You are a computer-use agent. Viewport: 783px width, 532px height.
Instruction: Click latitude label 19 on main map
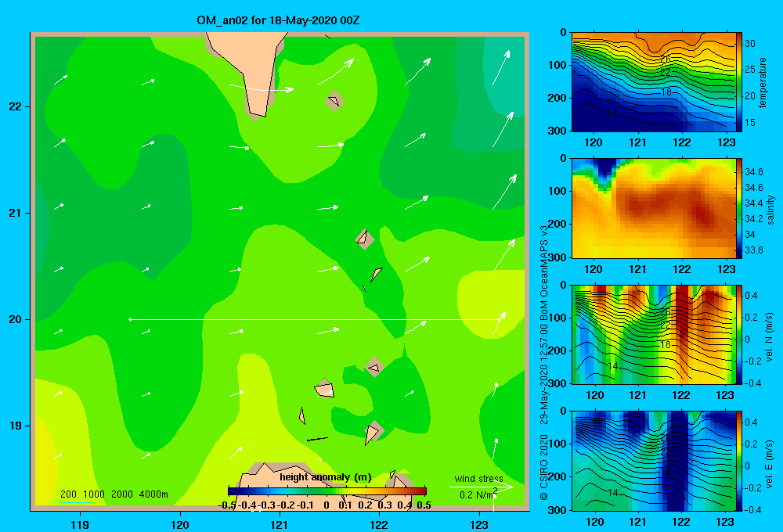(x=16, y=426)
